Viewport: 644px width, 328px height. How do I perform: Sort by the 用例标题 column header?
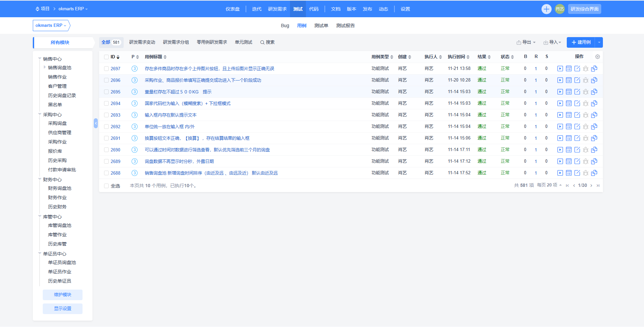[156, 57]
